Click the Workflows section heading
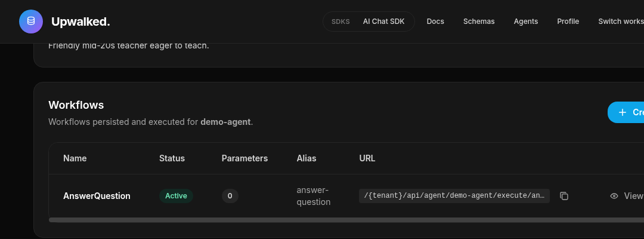 (x=76, y=105)
